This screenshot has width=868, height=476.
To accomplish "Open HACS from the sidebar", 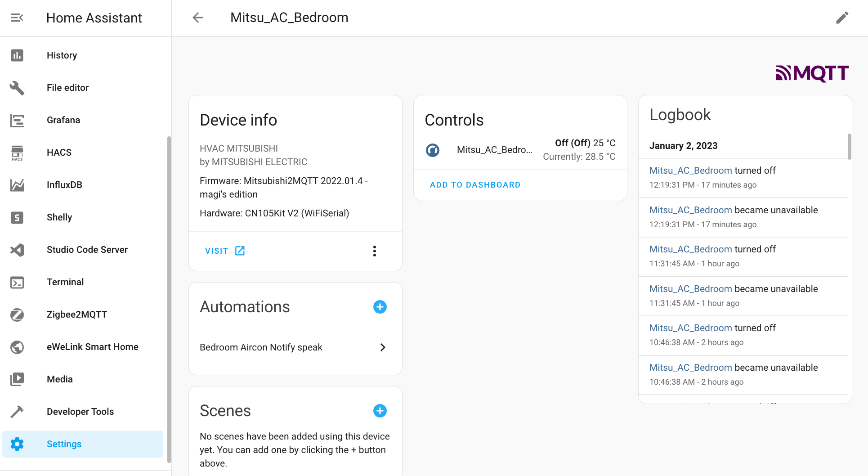I will click(59, 153).
